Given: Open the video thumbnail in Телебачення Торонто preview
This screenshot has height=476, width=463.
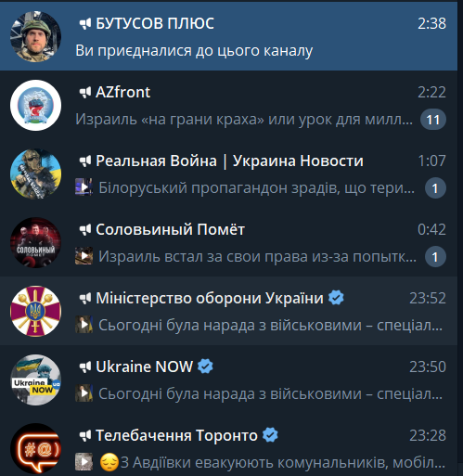Looking at the screenshot, I should 84,462.
